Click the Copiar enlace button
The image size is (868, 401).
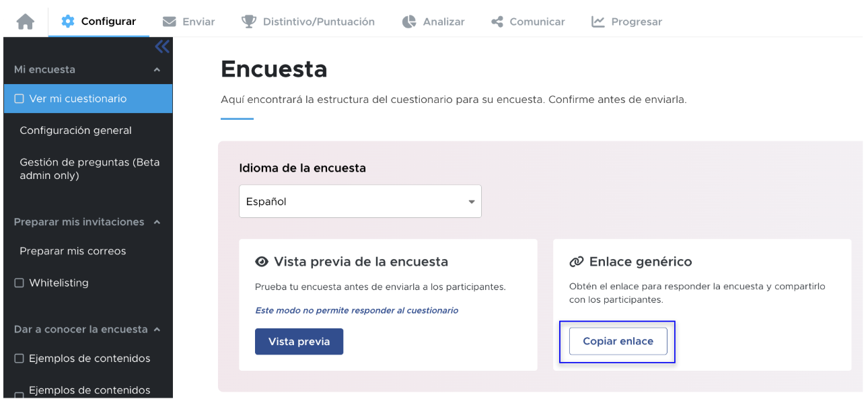click(618, 341)
